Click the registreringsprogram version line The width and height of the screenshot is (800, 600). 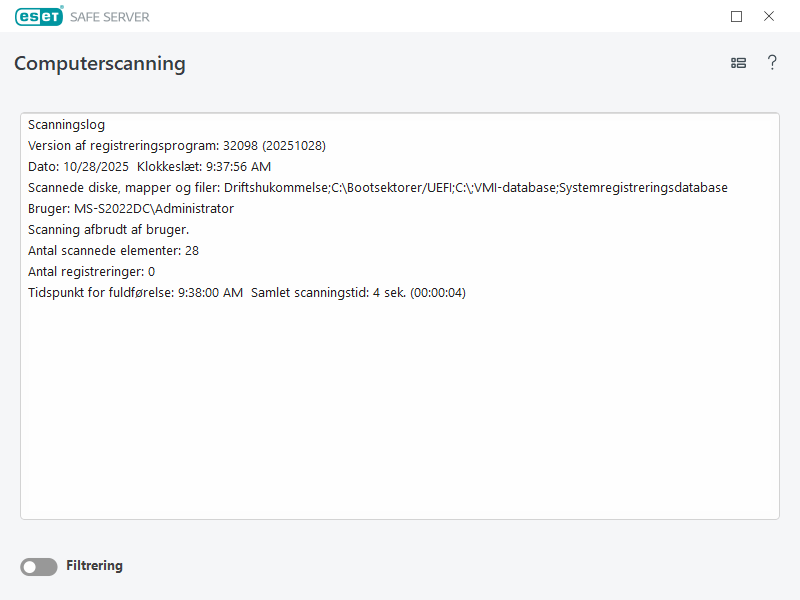[177, 145]
